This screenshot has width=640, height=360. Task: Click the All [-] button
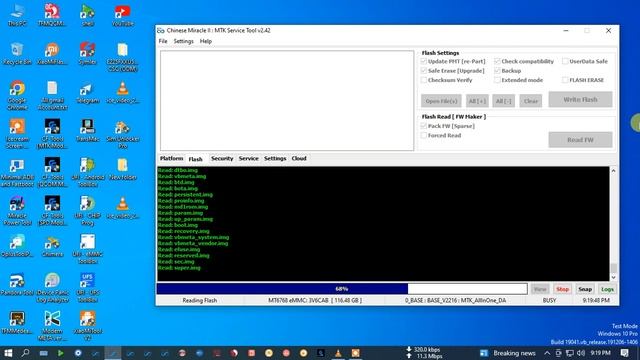point(503,101)
